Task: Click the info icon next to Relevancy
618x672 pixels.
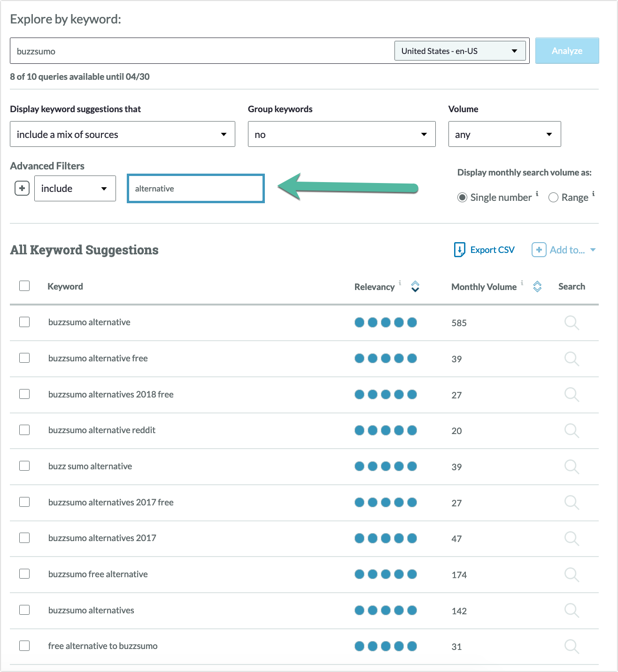Action: tap(400, 283)
